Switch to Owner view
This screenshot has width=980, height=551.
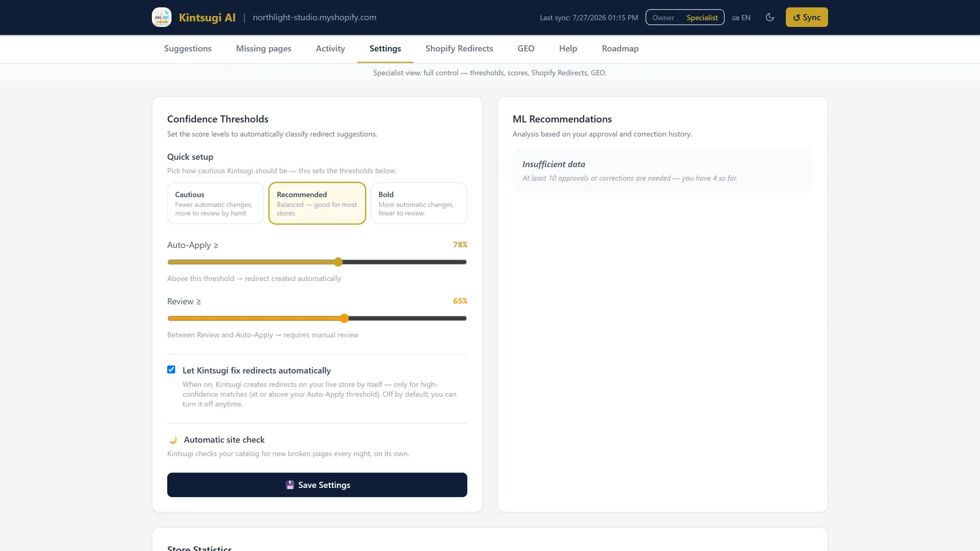click(x=663, y=18)
